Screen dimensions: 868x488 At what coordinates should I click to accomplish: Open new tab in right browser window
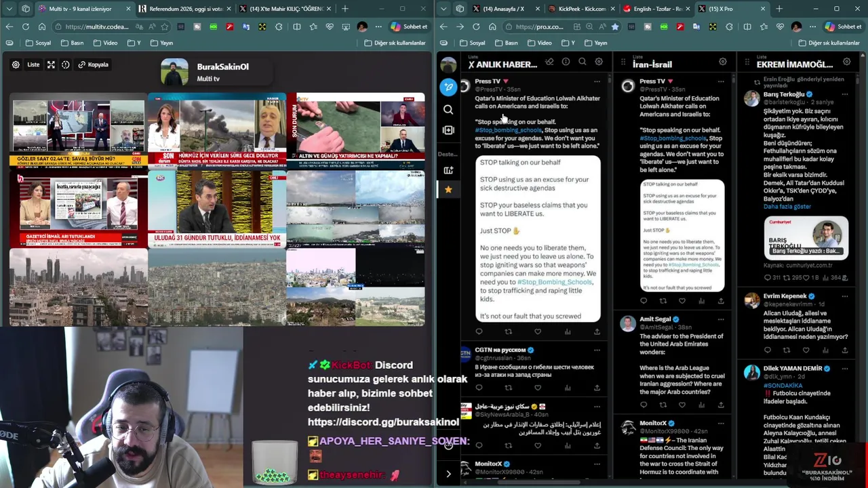pos(779,9)
